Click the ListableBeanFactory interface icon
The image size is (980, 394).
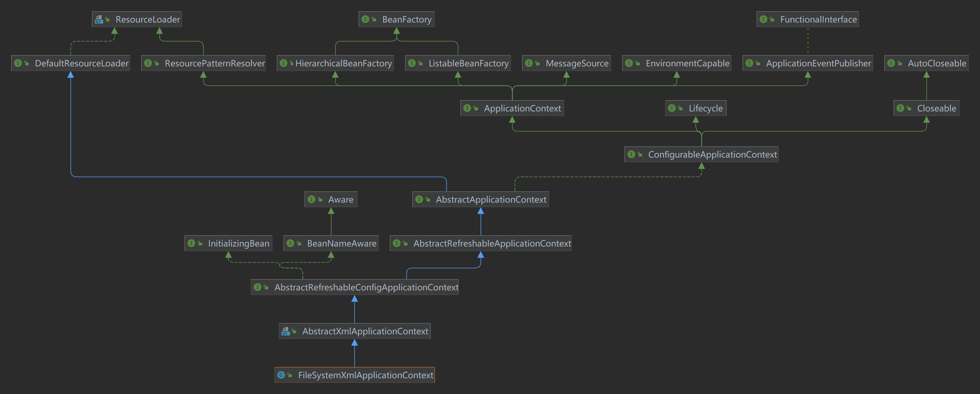point(412,63)
